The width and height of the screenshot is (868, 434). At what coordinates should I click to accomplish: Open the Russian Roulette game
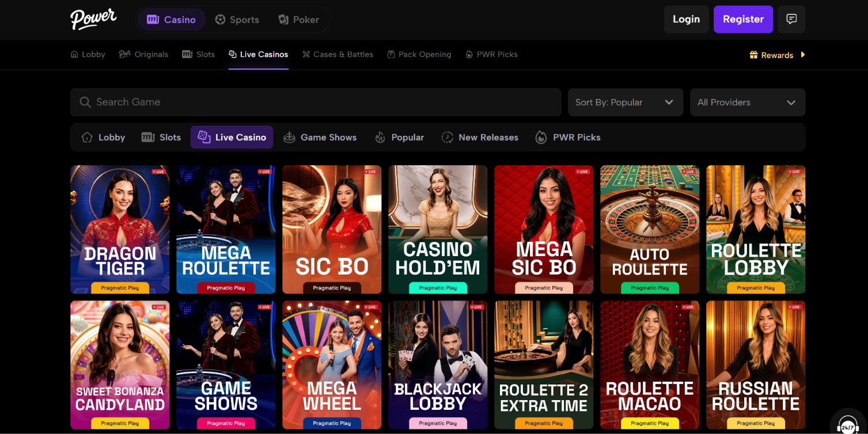756,365
